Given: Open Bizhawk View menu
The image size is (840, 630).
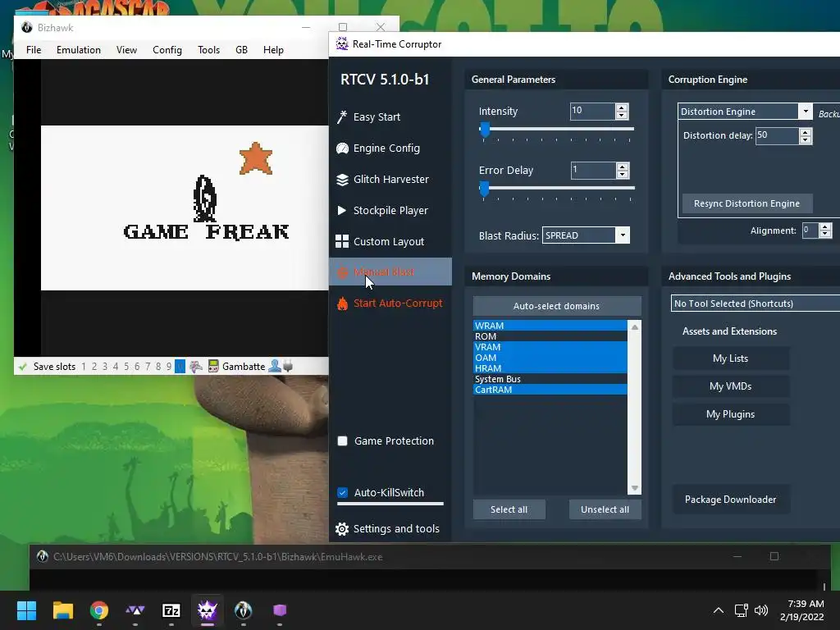Looking at the screenshot, I should coord(126,50).
